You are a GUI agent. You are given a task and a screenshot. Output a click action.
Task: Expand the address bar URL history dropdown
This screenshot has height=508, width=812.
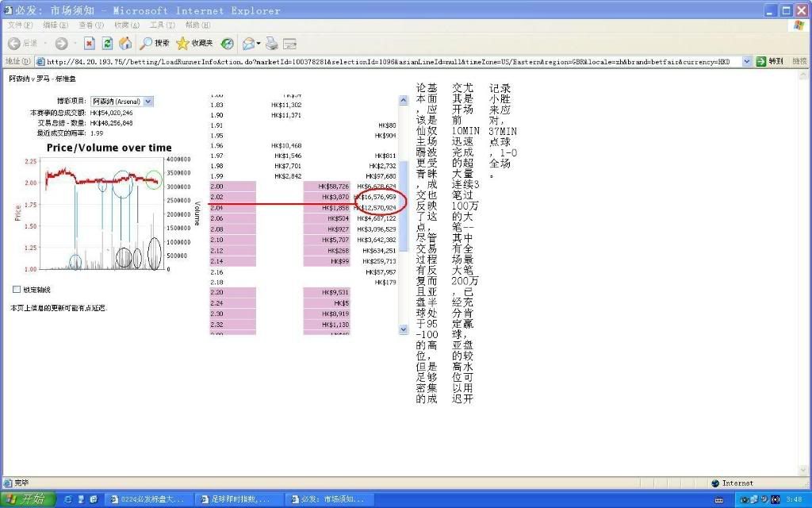pyautogui.click(x=747, y=61)
